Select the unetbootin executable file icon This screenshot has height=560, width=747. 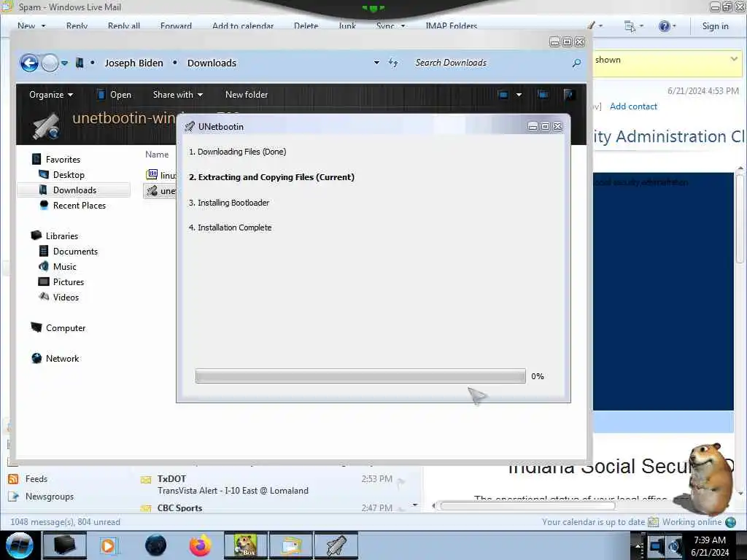pyautogui.click(x=152, y=190)
